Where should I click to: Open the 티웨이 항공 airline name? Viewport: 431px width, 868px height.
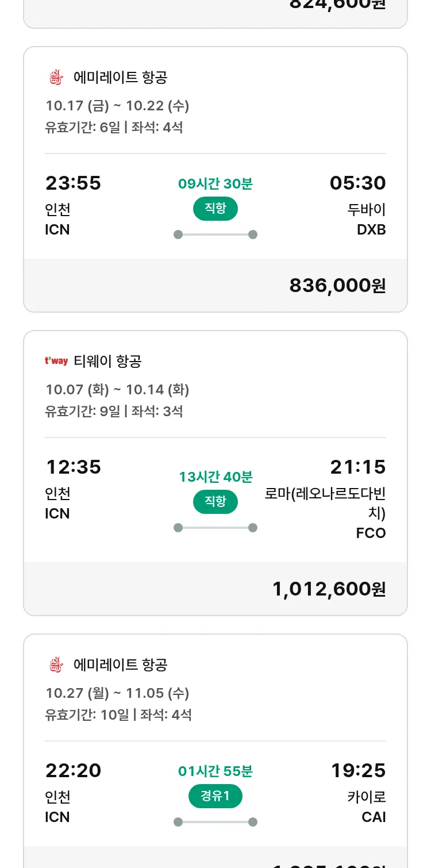pos(107,361)
